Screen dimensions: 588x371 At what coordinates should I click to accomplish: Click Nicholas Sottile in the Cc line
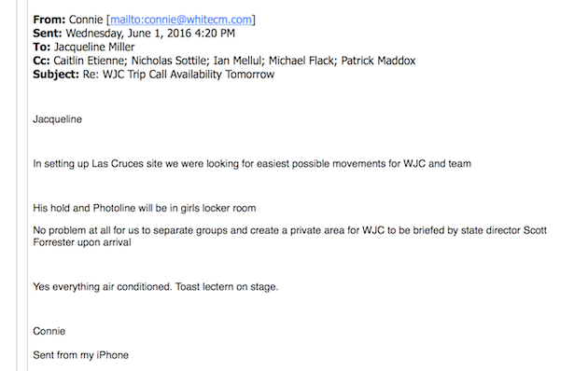coord(170,61)
